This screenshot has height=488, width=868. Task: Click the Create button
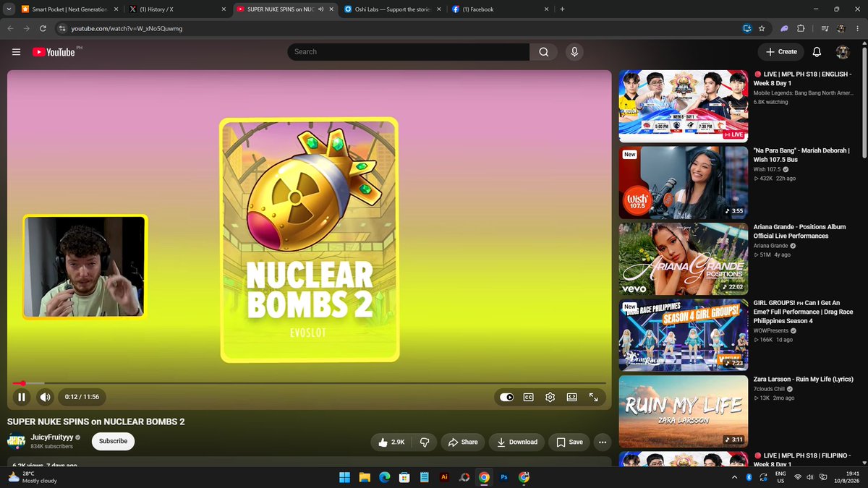coord(781,52)
